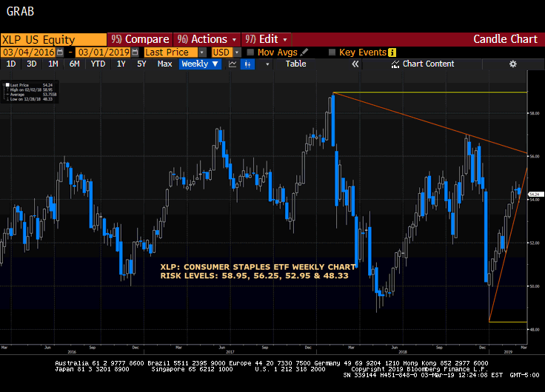The height and width of the screenshot is (392, 545).
Task: Select the YTD time range
Action: click(98, 64)
